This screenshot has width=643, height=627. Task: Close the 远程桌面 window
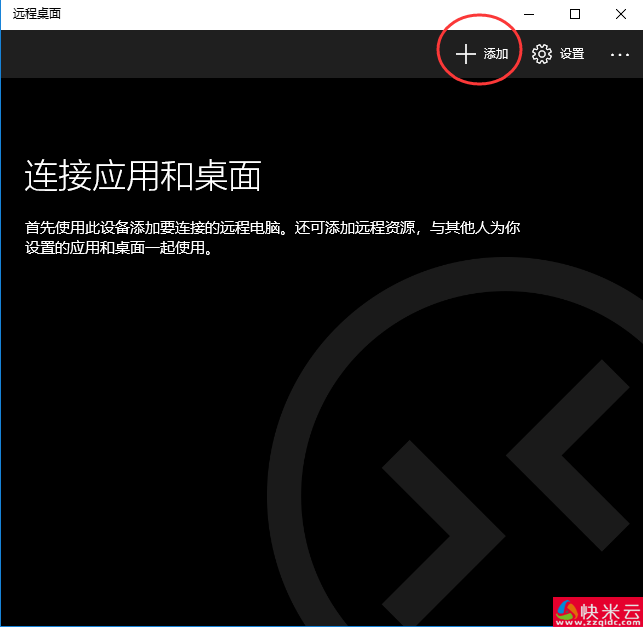point(621,14)
